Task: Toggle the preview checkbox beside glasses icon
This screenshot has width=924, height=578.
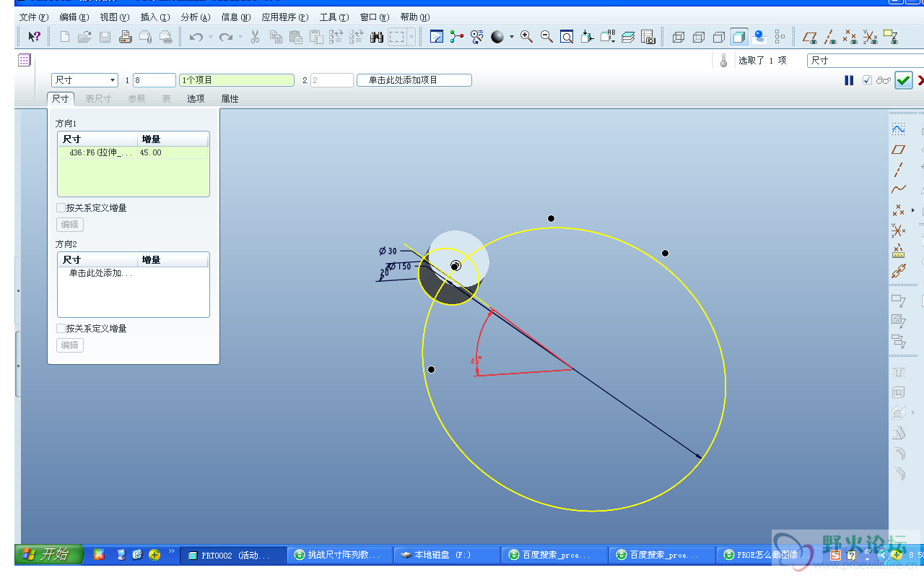Action: coord(867,80)
